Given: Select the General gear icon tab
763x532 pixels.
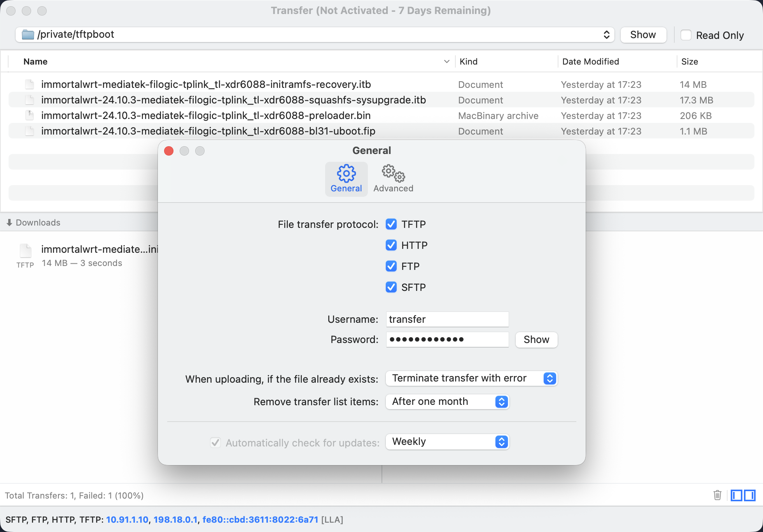Looking at the screenshot, I should (x=346, y=174).
